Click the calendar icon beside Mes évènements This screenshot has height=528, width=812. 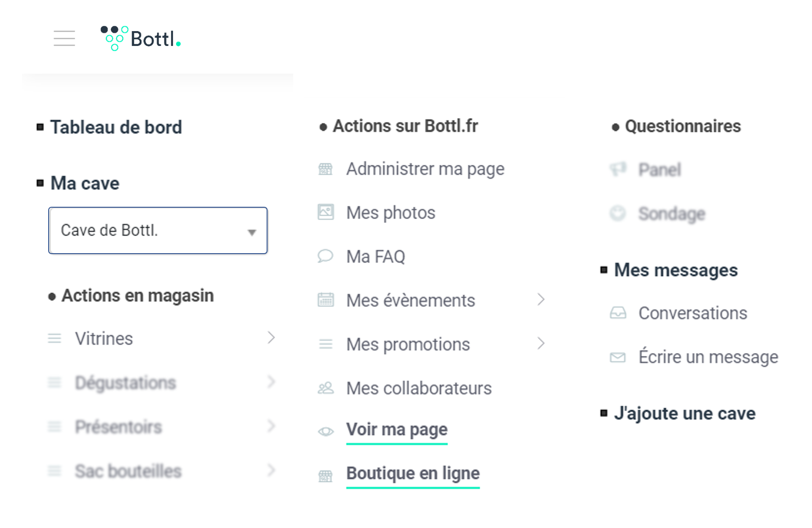326,300
